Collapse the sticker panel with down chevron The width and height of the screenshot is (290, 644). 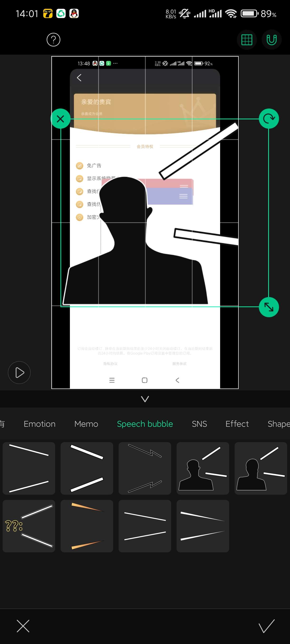tap(145, 399)
